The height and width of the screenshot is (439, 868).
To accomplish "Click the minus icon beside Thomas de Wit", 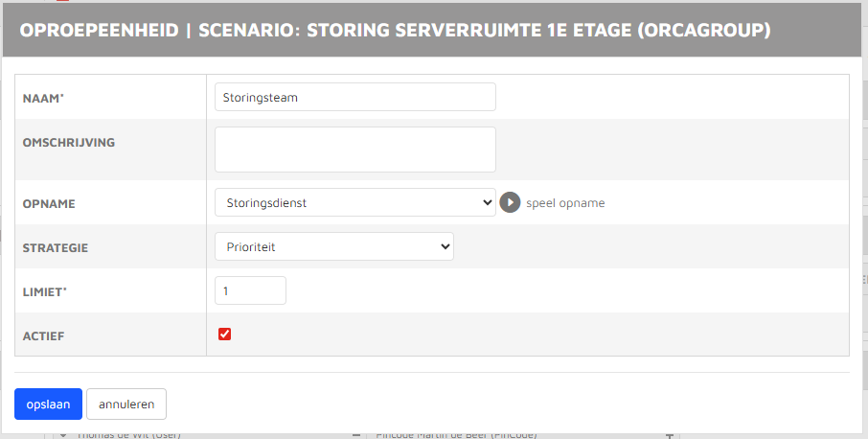I will coord(355,435).
